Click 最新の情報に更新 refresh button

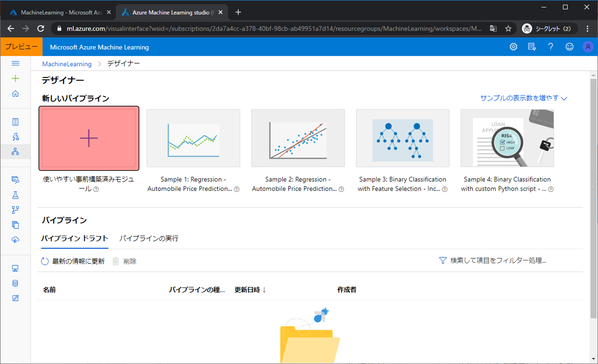(73, 261)
